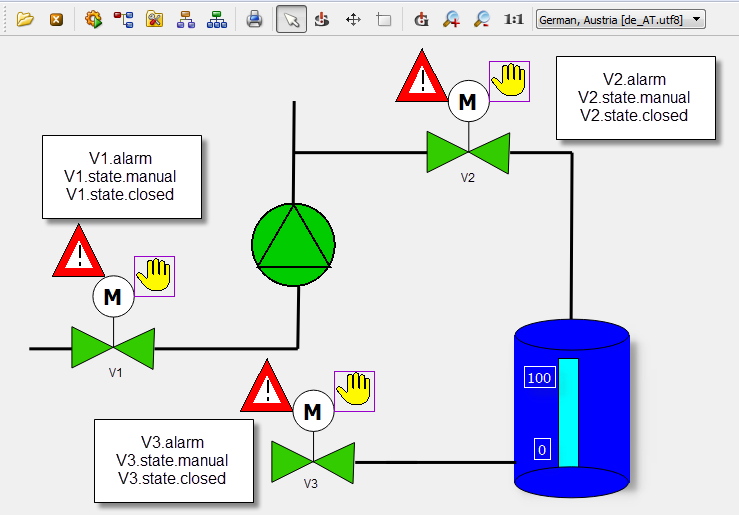
Task: Click the V1 alarm warning triangle
Action: point(79,254)
